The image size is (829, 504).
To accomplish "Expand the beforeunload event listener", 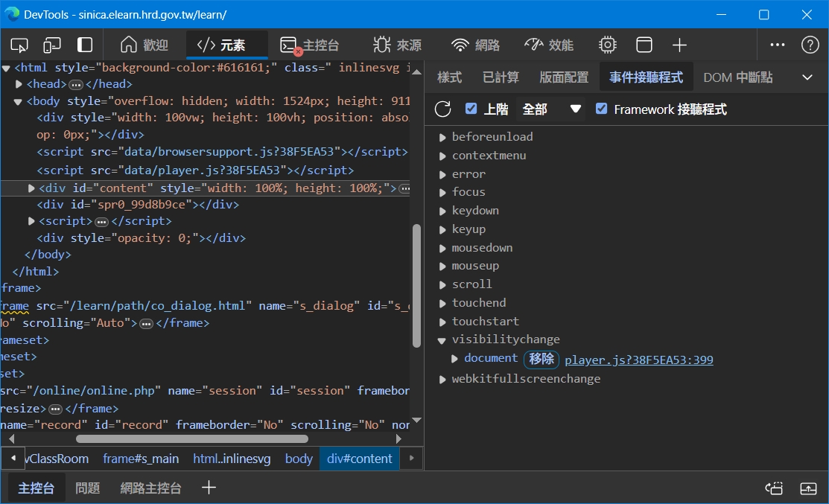I will tap(442, 138).
